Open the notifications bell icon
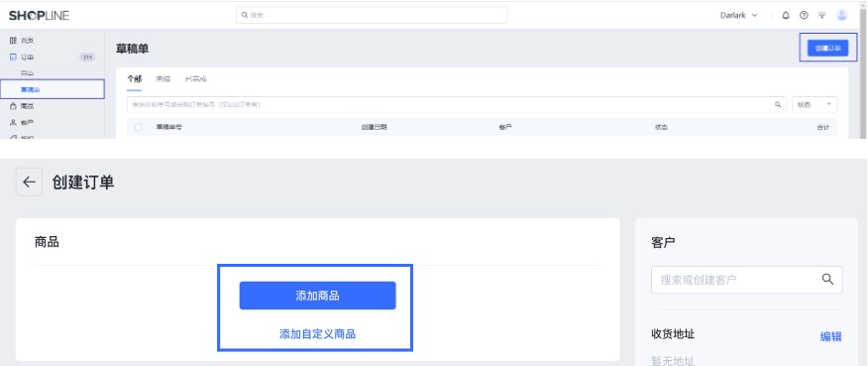 coord(786,16)
